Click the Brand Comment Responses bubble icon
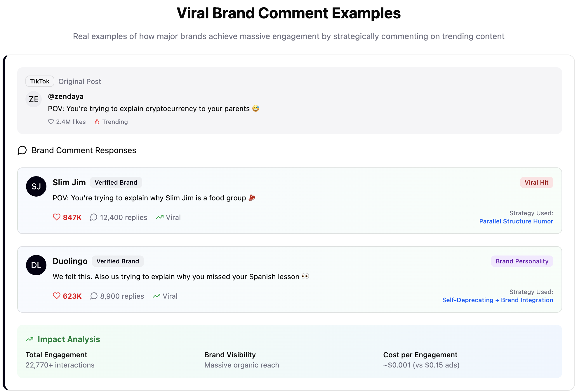The height and width of the screenshot is (392, 577). coord(22,150)
